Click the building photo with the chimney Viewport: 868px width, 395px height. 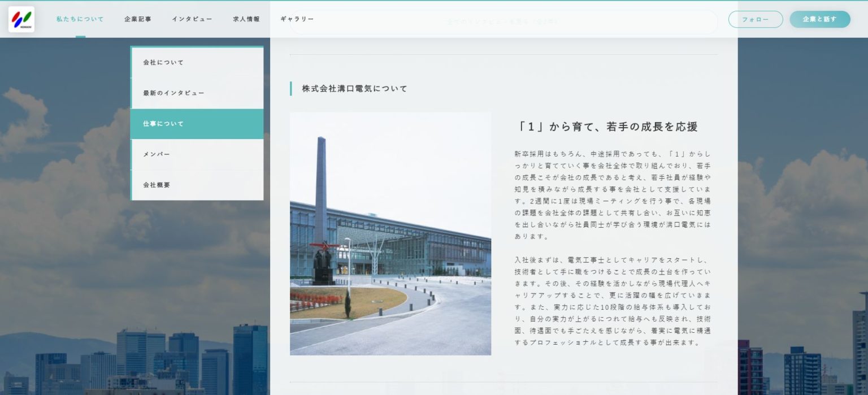(x=390, y=233)
